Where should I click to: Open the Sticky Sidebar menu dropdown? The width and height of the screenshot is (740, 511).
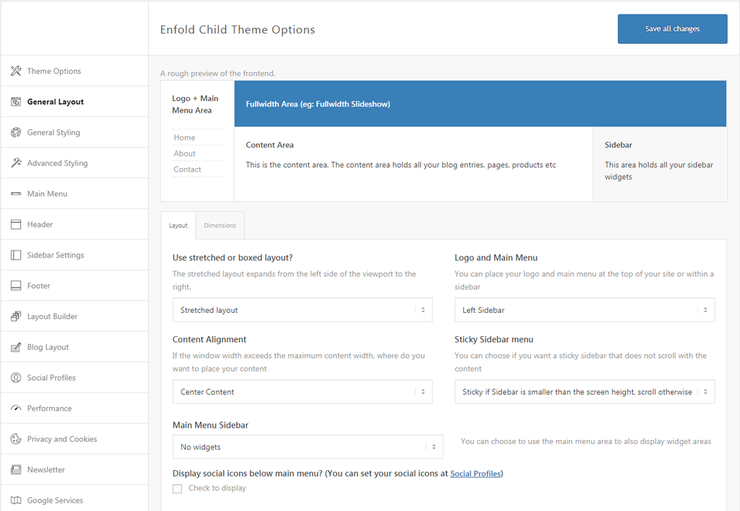584,392
